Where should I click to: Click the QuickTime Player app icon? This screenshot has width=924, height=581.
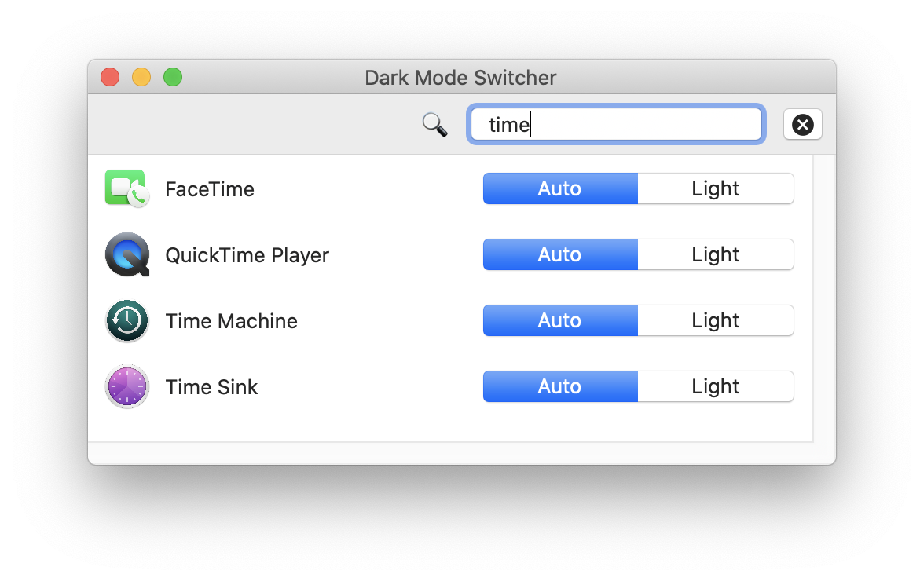[126, 254]
